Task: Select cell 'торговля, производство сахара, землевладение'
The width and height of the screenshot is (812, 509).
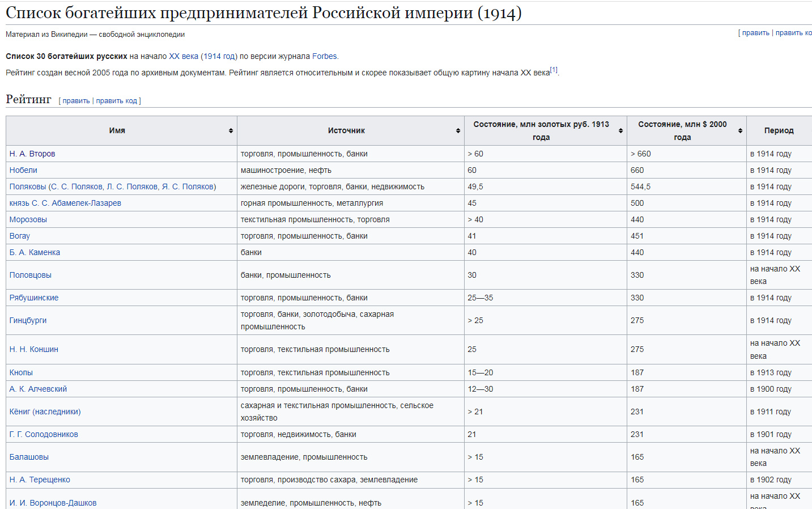Action: (x=351, y=480)
